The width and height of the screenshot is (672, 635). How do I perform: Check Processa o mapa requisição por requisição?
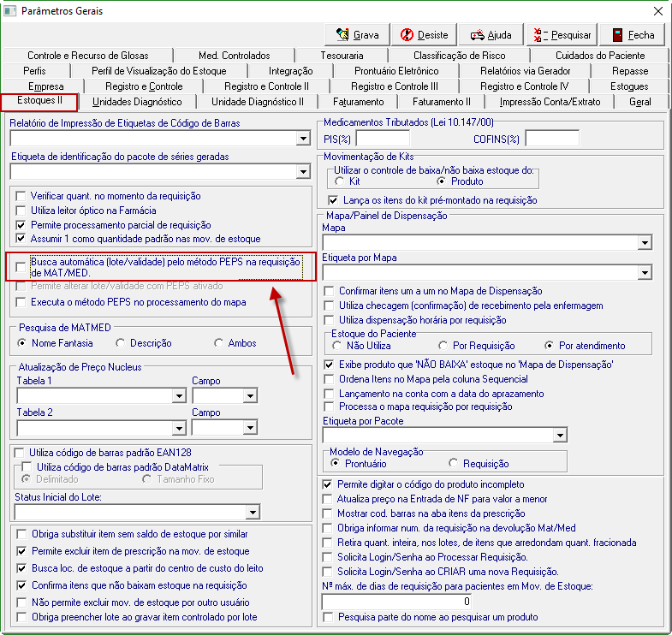(x=329, y=407)
